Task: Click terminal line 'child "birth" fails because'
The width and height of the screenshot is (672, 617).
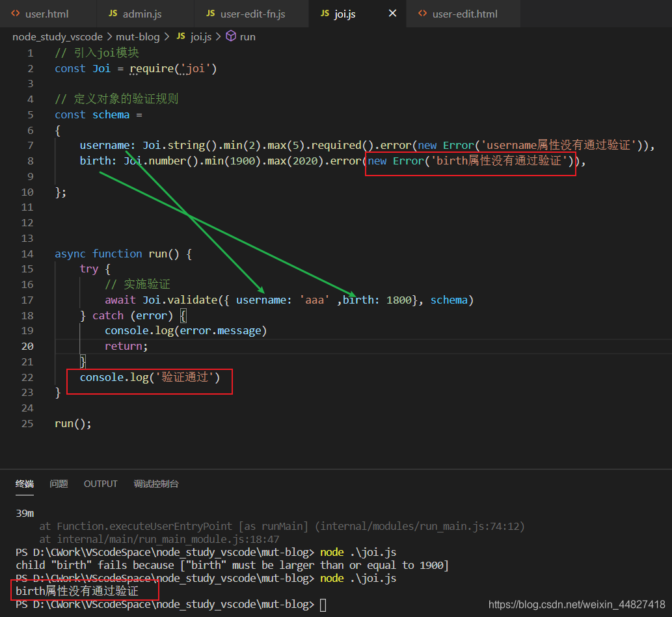Action: click(95, 565)
